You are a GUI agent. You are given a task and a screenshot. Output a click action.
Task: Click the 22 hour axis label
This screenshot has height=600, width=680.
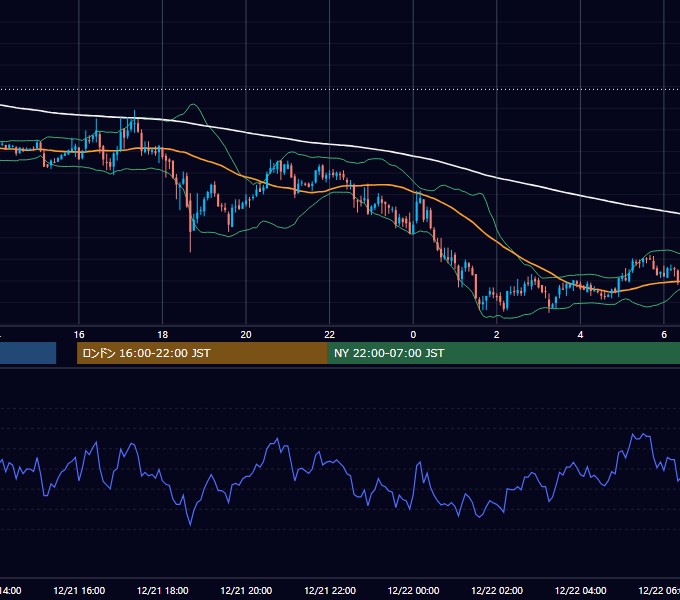coord(330,335)
